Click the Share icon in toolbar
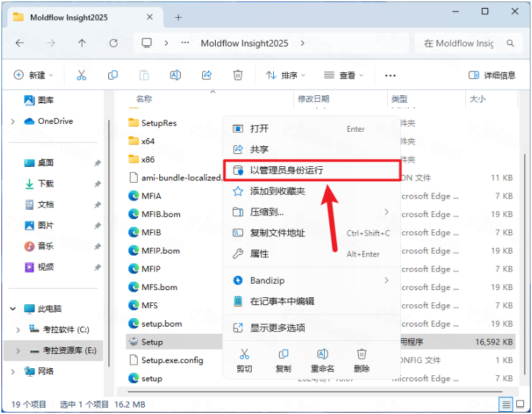 [206, 75]
